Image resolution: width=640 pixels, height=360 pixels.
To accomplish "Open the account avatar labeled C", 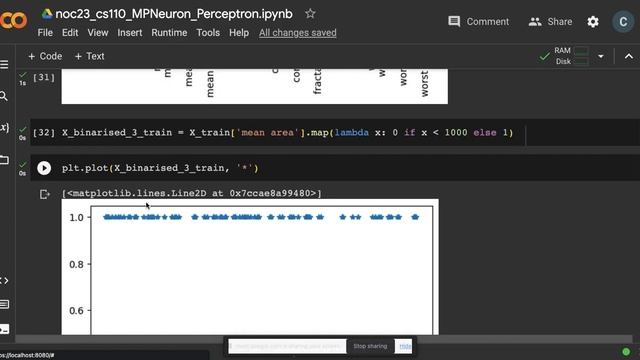I will click(623, 22).
